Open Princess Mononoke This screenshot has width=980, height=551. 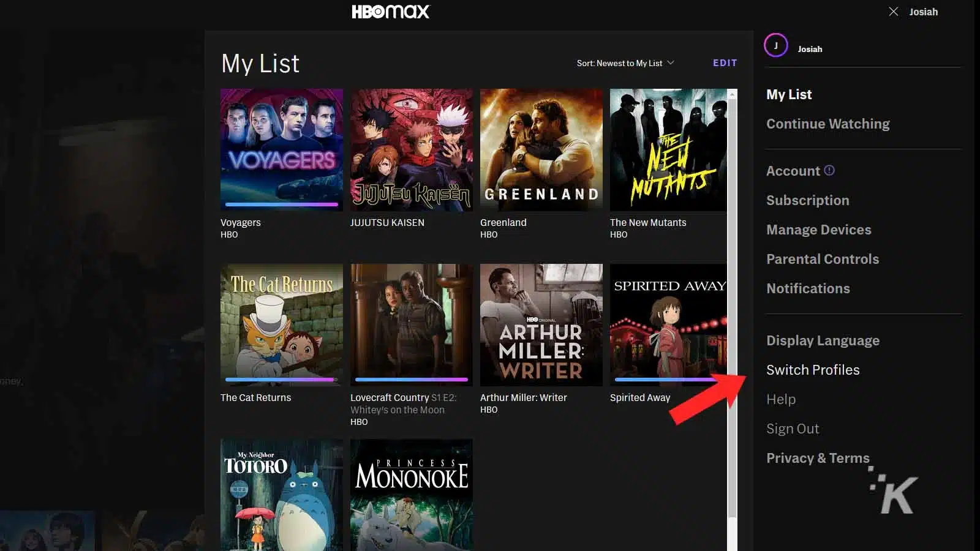coord(411,495)
